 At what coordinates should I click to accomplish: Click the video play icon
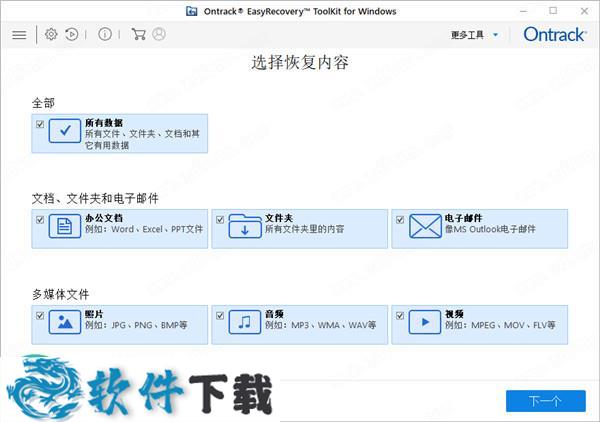tap(425, 322)
